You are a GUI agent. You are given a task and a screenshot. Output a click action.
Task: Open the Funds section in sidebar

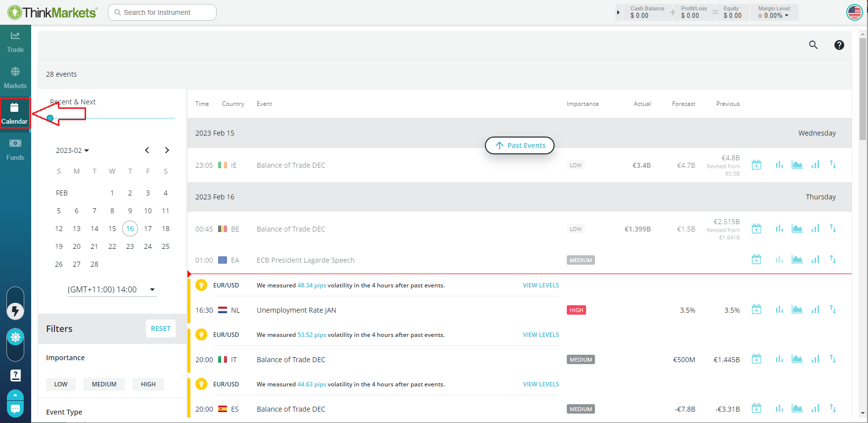(15, 150)
